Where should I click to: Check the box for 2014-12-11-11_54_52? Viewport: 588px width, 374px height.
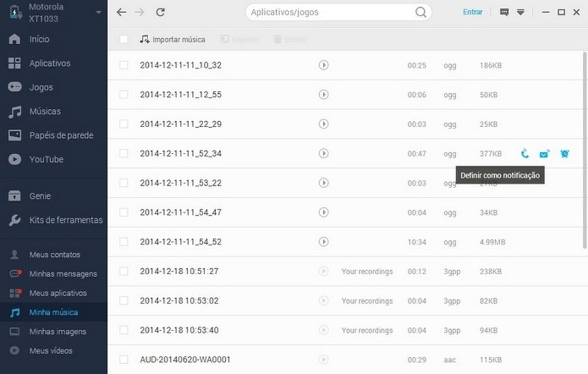124,242
